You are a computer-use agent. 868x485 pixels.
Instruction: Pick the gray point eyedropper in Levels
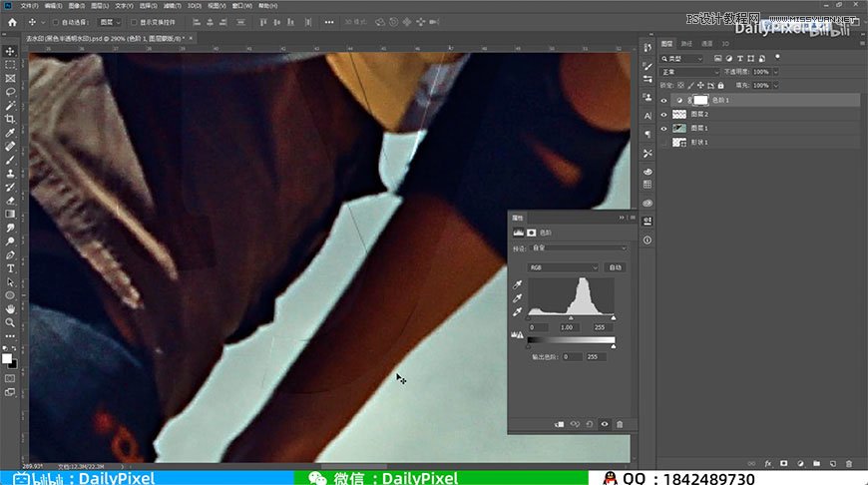(517, 298)
